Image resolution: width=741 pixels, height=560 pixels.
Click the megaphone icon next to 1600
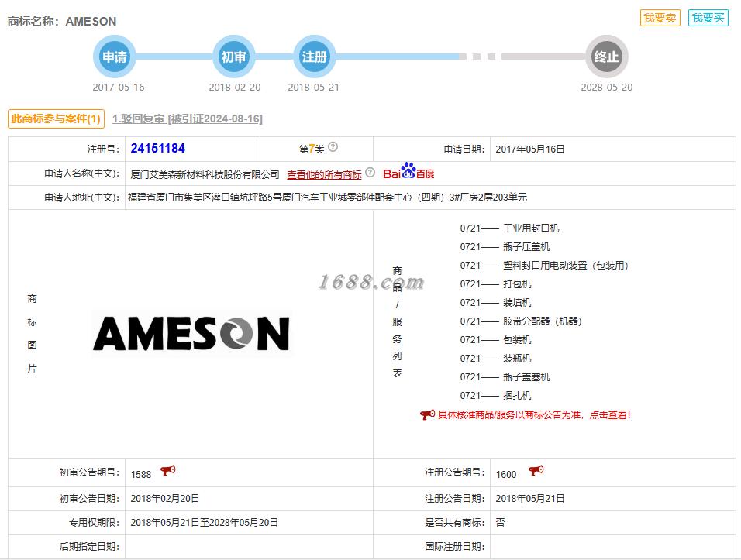pos(536,471)
